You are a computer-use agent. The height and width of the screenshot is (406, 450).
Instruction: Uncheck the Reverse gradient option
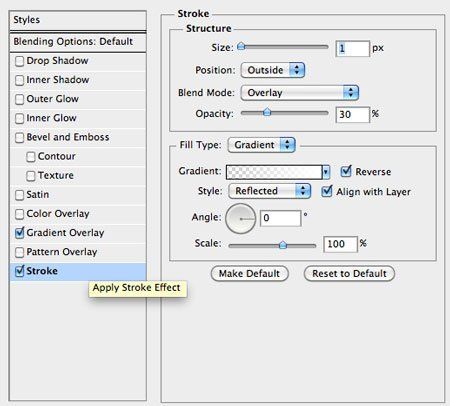click(x=346, y=171)
